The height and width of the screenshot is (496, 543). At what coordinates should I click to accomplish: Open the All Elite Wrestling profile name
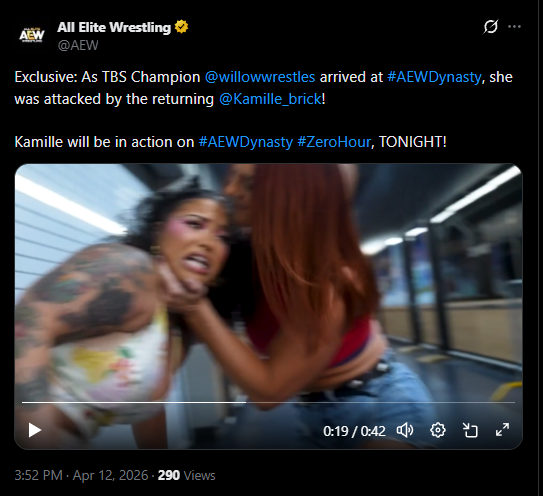[114, 27]
